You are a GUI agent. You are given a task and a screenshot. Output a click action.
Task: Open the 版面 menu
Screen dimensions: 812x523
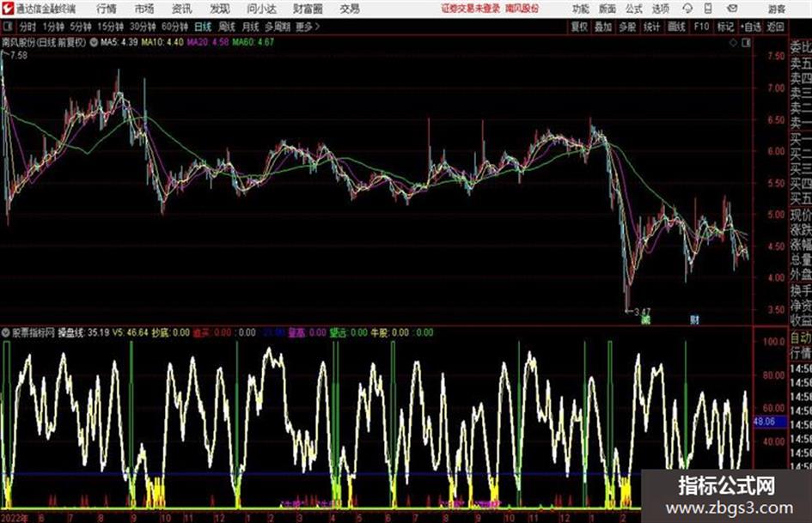[607, 9]
